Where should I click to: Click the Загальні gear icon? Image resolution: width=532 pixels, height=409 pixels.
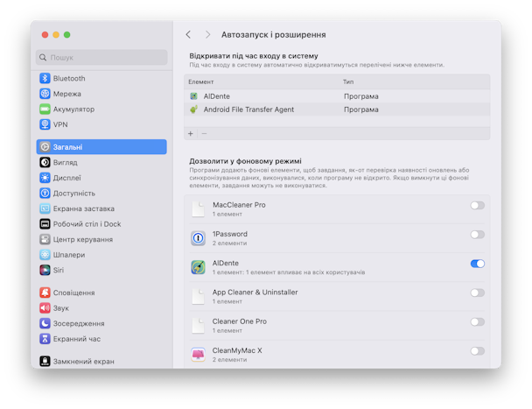(x=45, y=147)
